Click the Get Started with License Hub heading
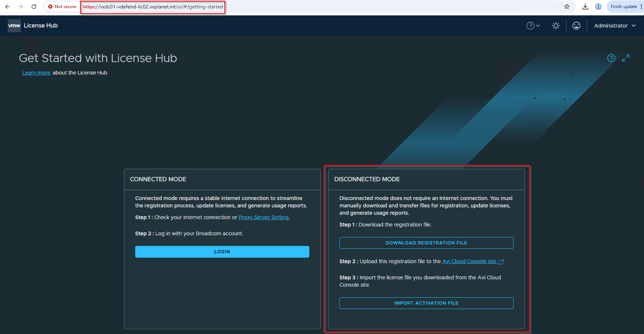644x334 pixels. (x=98, y=58)
